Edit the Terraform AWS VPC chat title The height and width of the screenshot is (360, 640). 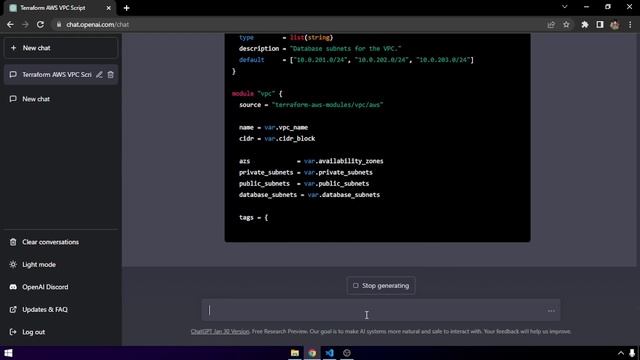coord(99,75)
